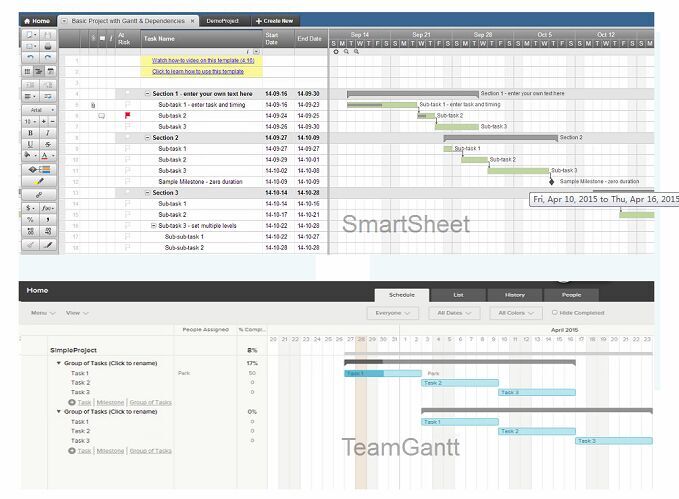The height and width of the screenshot is (499, 679).
Task: Collapse Section 1 row in SmartSheet
Action: tap(147, 94)
